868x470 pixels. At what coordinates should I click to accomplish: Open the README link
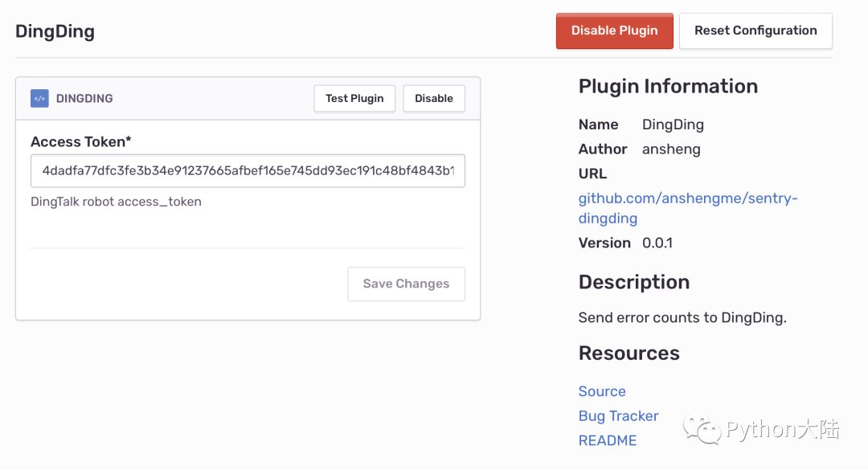pos(608,440)
